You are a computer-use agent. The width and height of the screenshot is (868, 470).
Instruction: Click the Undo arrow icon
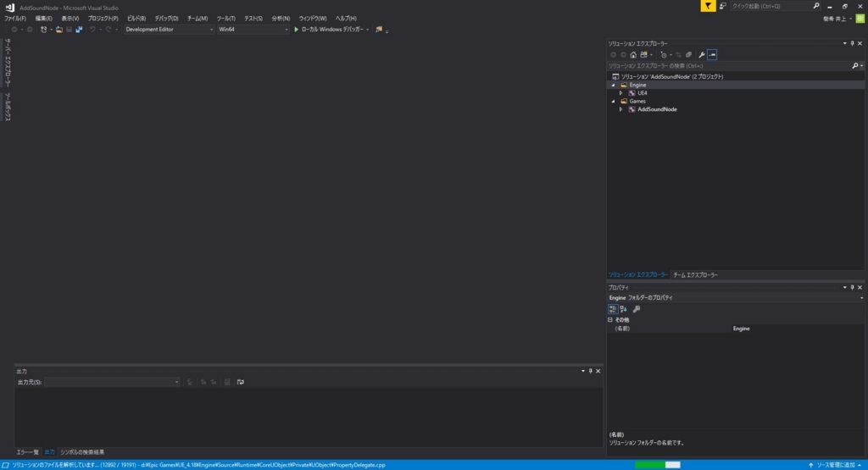click(x=92, y=30)
